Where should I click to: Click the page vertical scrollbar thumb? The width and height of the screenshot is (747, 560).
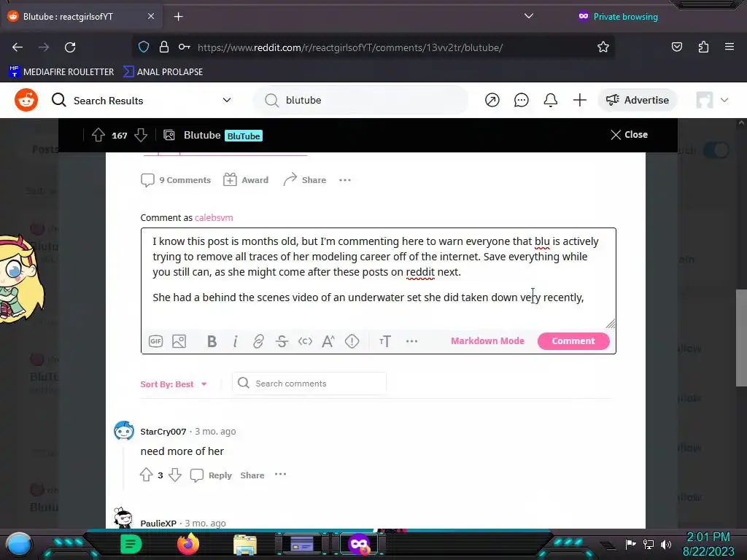pyautogui.click(x=741, y=338)
